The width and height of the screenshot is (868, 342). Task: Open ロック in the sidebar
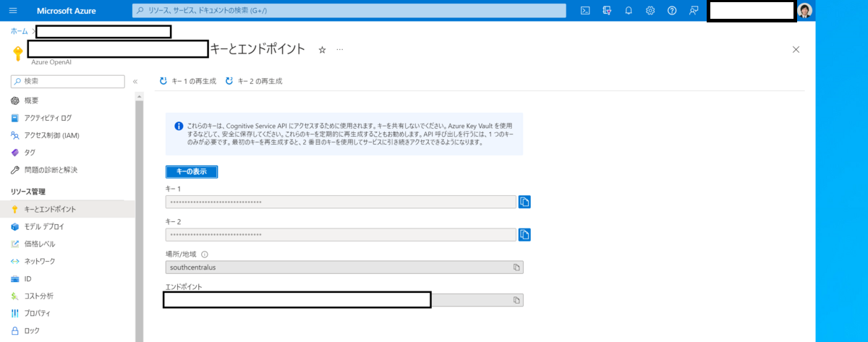point(67,330)
